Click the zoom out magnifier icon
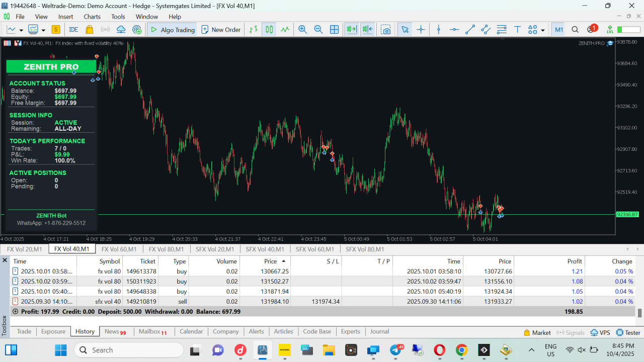This screenshot has height=362, width=644. coord(318,30)
